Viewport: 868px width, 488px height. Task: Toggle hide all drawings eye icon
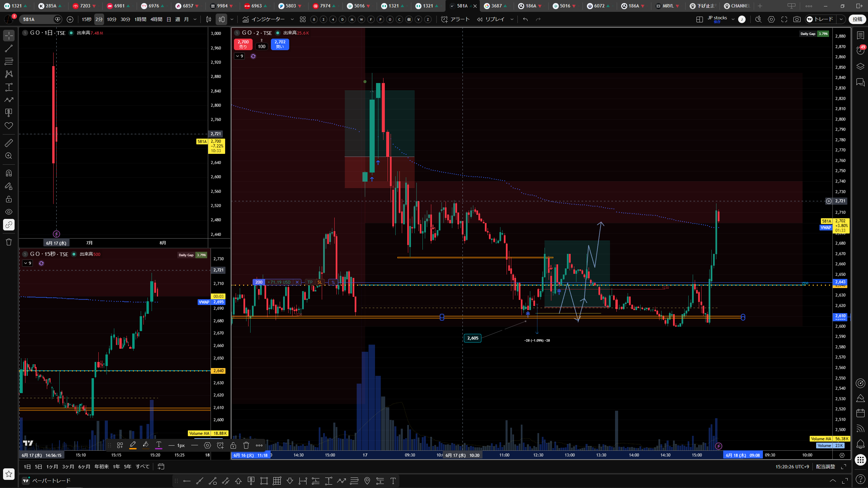(x=9, y=212)
